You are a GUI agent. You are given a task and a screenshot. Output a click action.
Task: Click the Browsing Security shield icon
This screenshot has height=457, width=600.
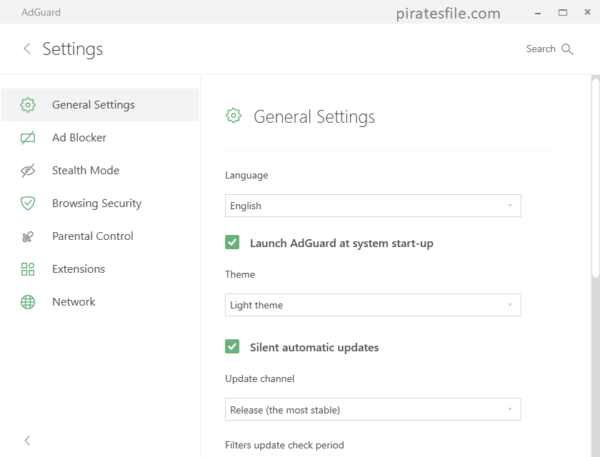click(x=28, y=203)
